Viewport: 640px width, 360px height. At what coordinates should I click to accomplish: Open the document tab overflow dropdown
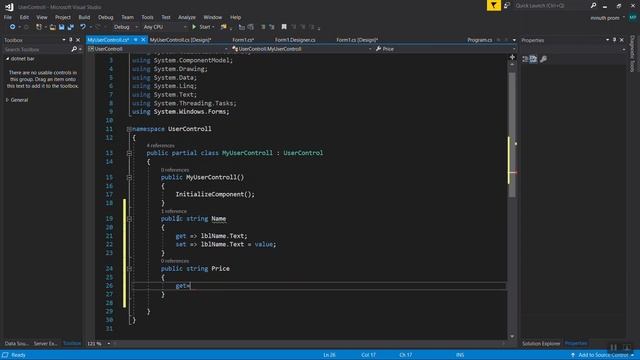[514, 40]
